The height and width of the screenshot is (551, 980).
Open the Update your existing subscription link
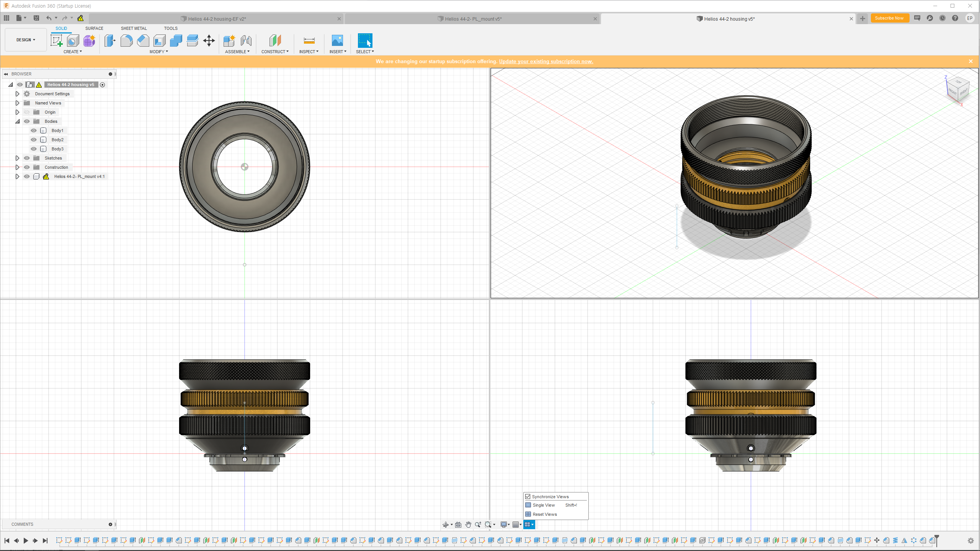(546, 61)
